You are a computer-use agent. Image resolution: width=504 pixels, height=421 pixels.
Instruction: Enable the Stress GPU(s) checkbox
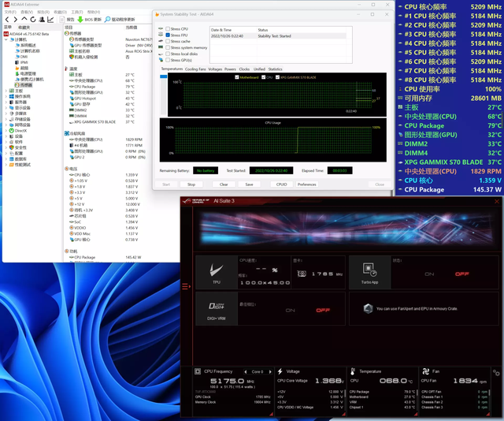click(x=167, y=60)
